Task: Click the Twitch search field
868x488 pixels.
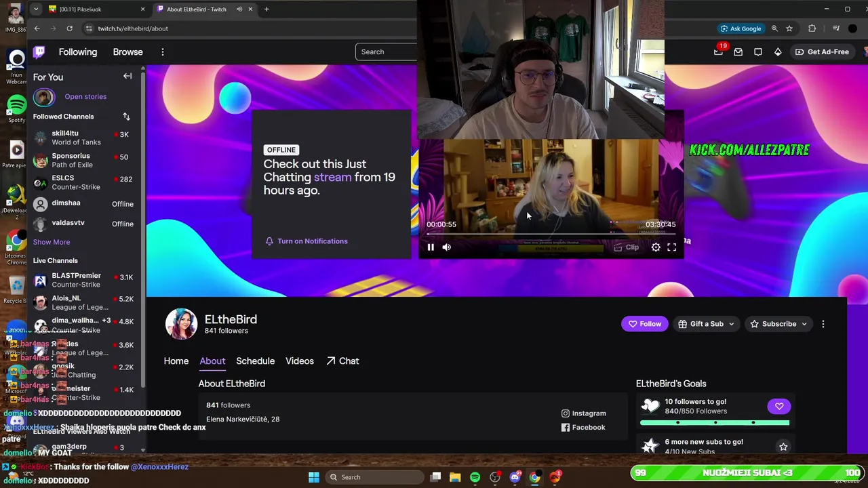Action: [387, 52]
